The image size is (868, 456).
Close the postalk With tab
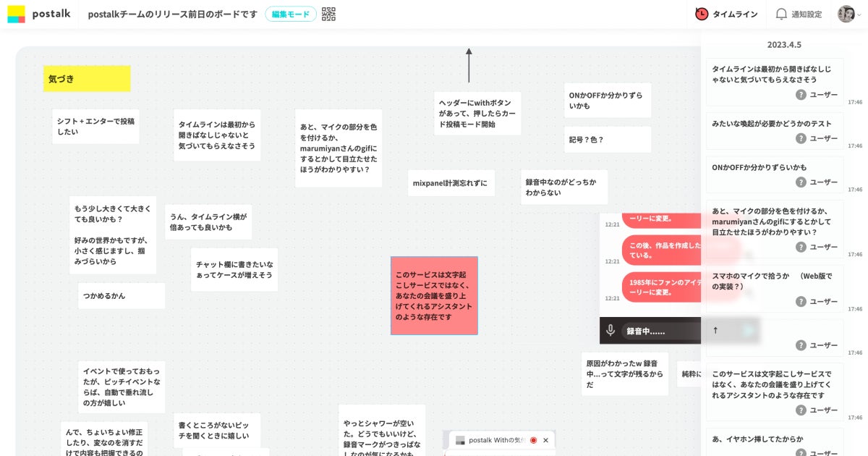tap(546, 440)
